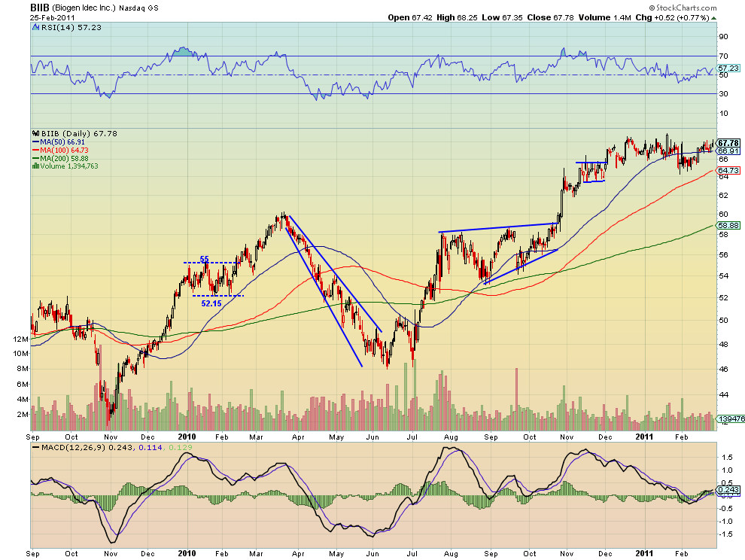Click the 46 price axis label
The height and width of the screenshot is (560, 745).
(x=723, y=369)
